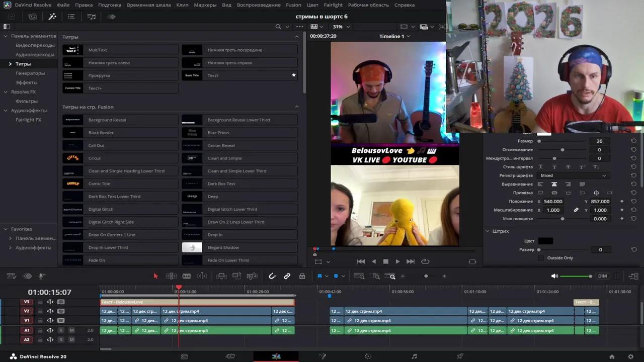Open the Fairlight music note page
Screen dimensions: 644x362
(x=414, y=356)
